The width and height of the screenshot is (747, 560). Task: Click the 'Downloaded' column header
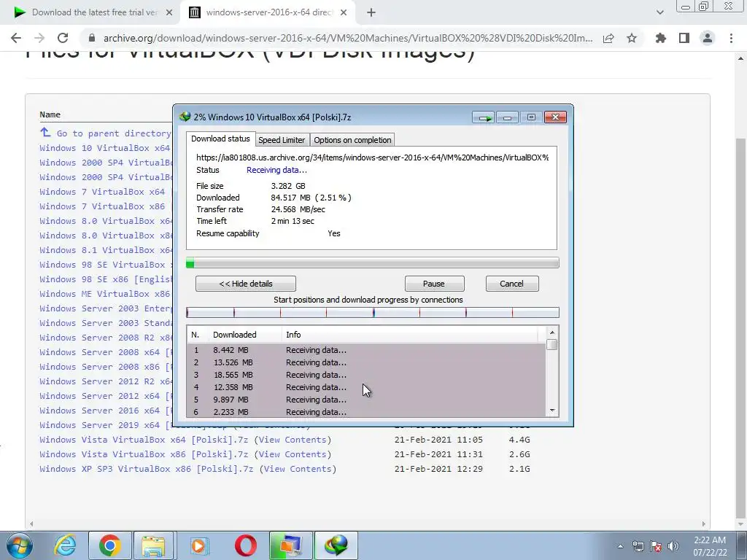click(x=245, y=335)
